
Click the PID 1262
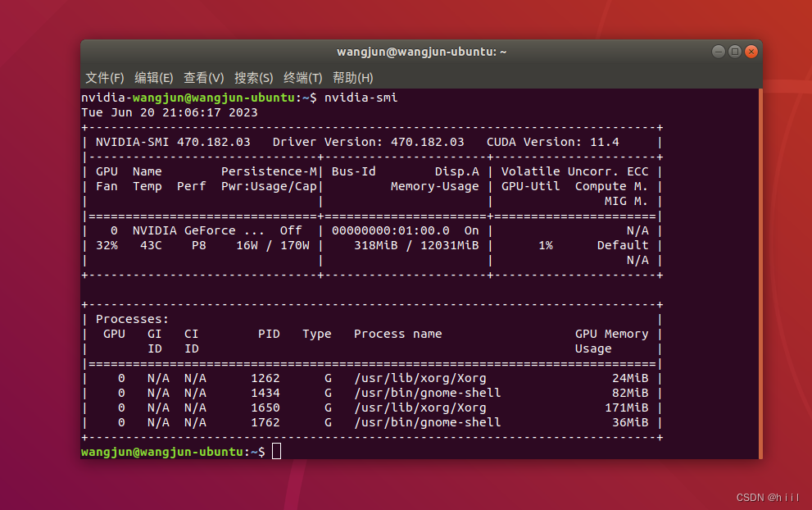click(265, 378)
